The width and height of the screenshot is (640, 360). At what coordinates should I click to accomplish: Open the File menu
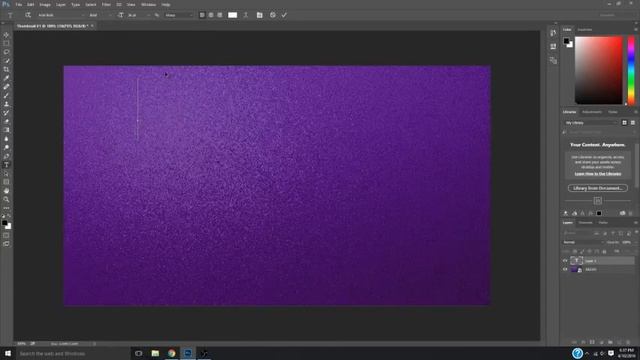pyautogui.click(x=19, y=4)
